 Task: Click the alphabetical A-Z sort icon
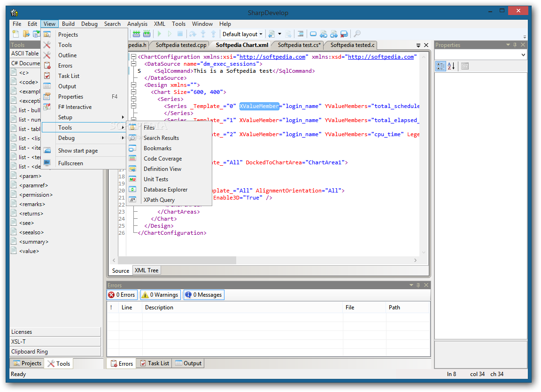451,66
